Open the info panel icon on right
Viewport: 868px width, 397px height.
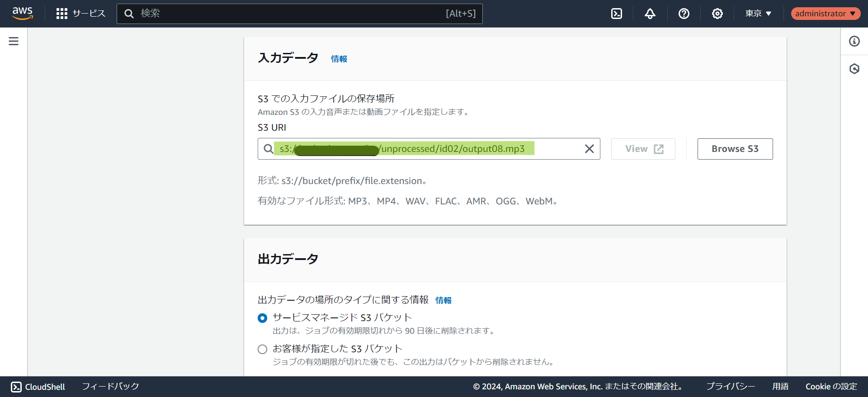854,41
